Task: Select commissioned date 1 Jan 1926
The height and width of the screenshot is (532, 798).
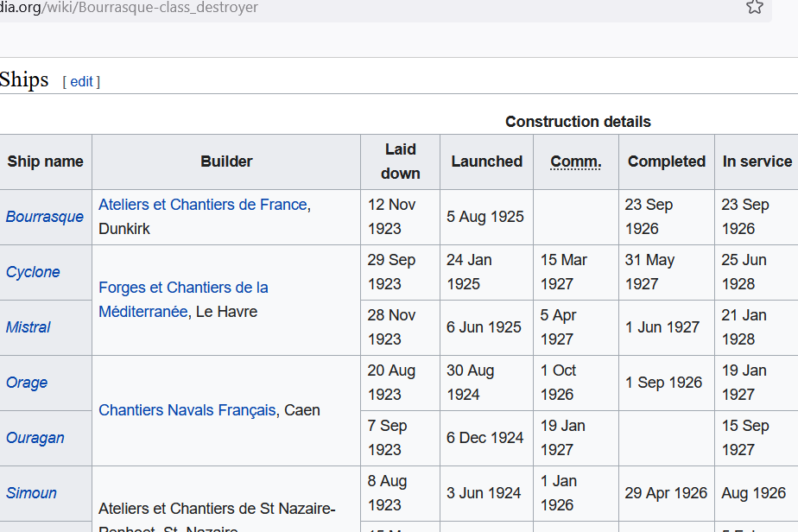Action: tap(559, 493)
